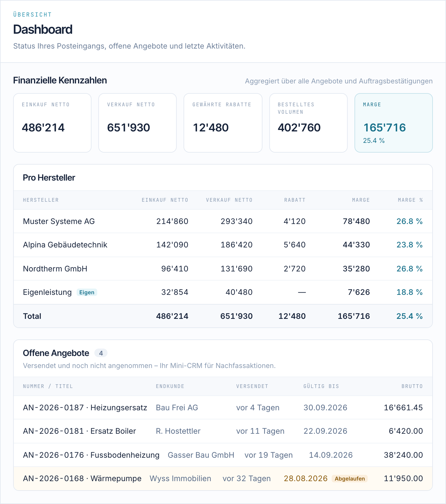The width and height of the screenshot is (446, 504).
Task: Click the Rabatt column header
Action: point(295,200)
